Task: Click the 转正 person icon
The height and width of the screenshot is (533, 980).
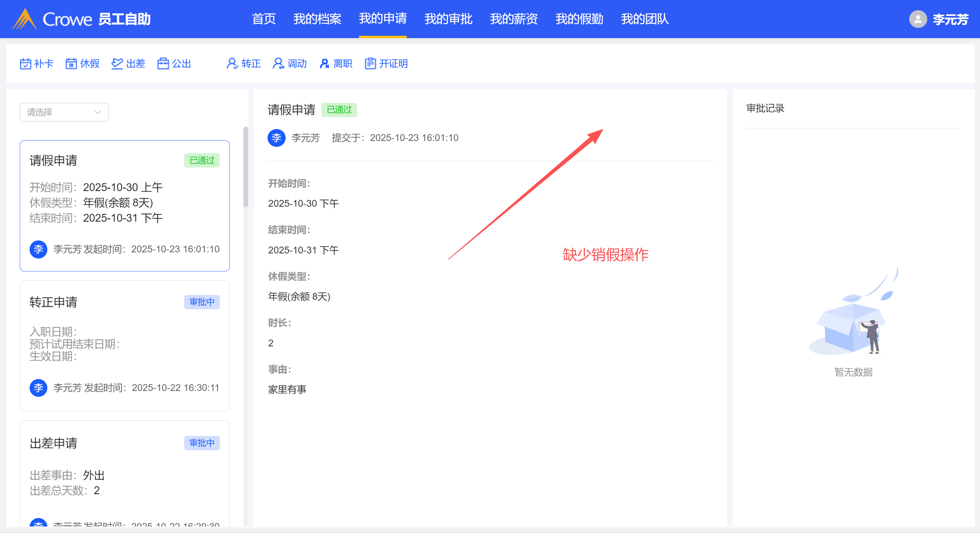Action: [232, 64]
